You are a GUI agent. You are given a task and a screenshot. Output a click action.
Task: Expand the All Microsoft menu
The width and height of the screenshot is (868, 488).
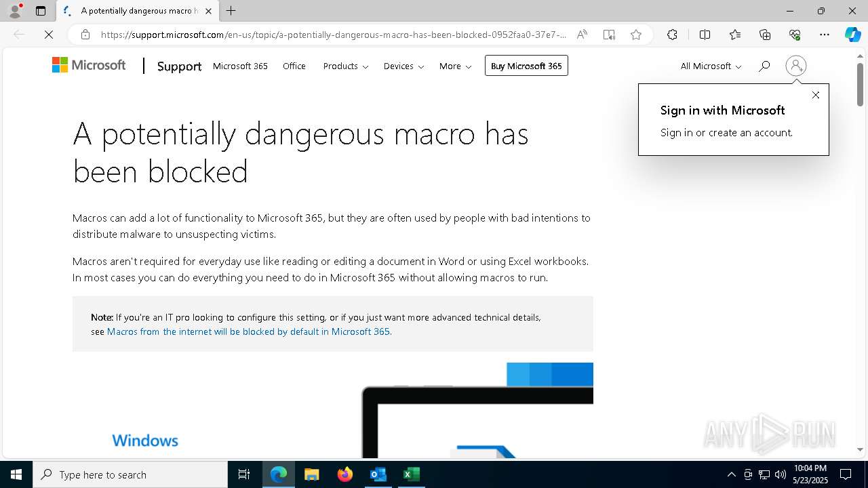click(711, 66)
